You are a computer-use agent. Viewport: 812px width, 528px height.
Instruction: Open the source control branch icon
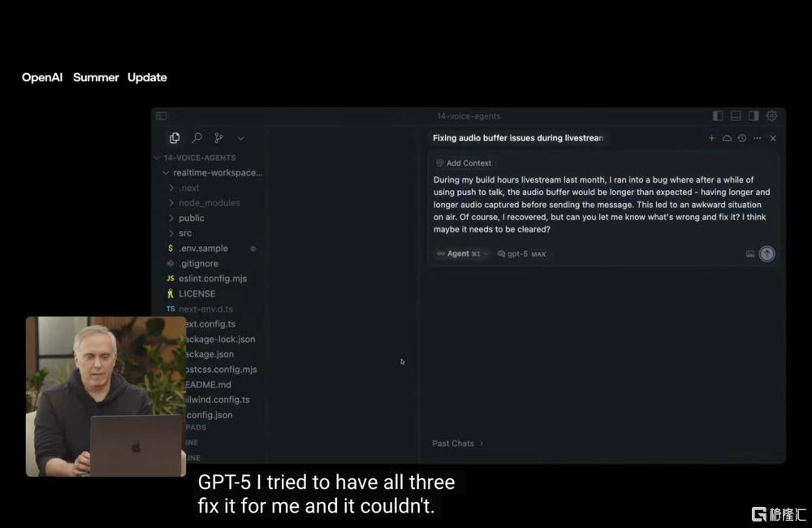[x=218, y=138]
